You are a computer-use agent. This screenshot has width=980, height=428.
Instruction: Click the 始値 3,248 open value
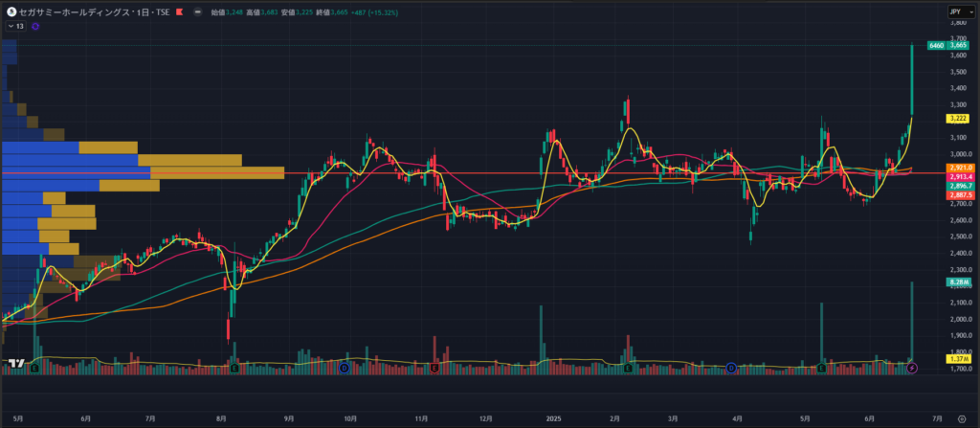tap(226, 11)
